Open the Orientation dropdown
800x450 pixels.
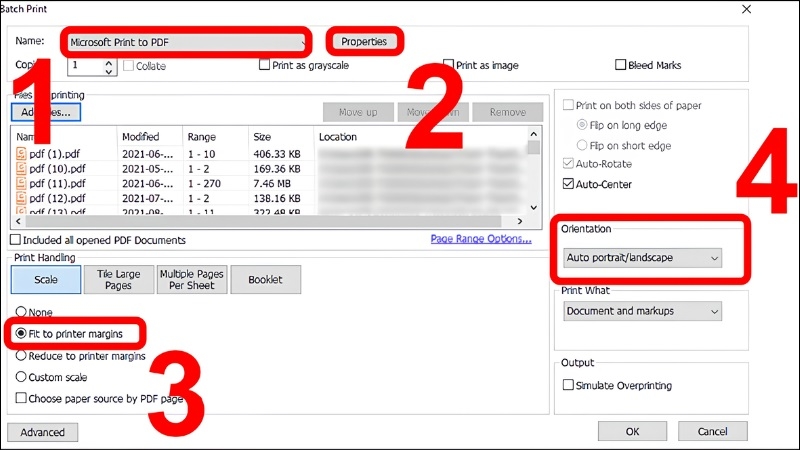click(642, 258)
